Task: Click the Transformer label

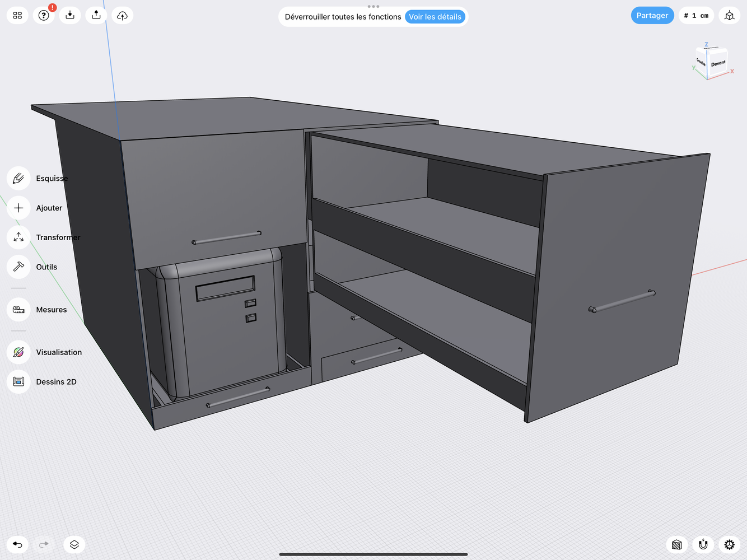Action: tap(58, 237)
